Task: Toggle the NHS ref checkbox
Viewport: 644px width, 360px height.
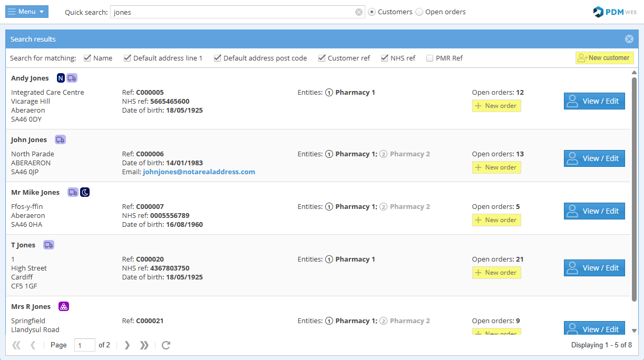Action: point(385,58)
